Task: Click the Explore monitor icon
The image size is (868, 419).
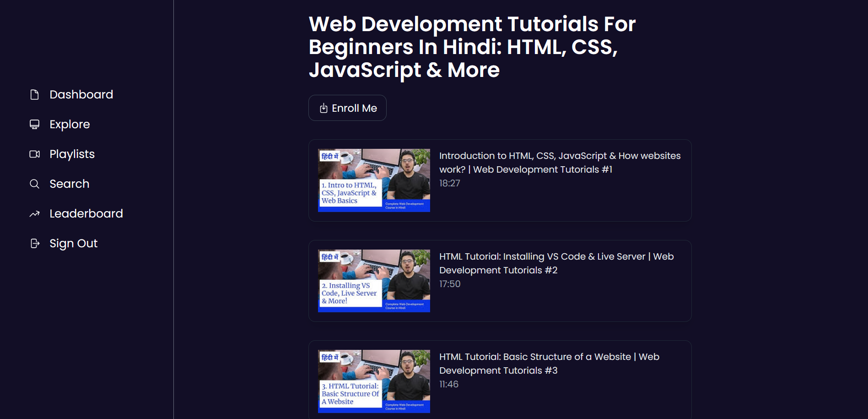Action: pyautogui.click(x=34, y=125)
